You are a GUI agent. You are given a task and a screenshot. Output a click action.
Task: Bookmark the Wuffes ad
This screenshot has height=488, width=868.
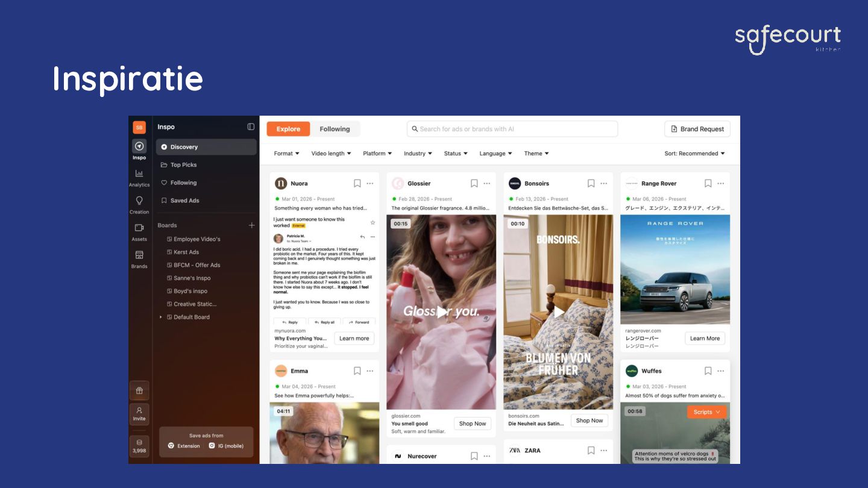pos(708,371)
